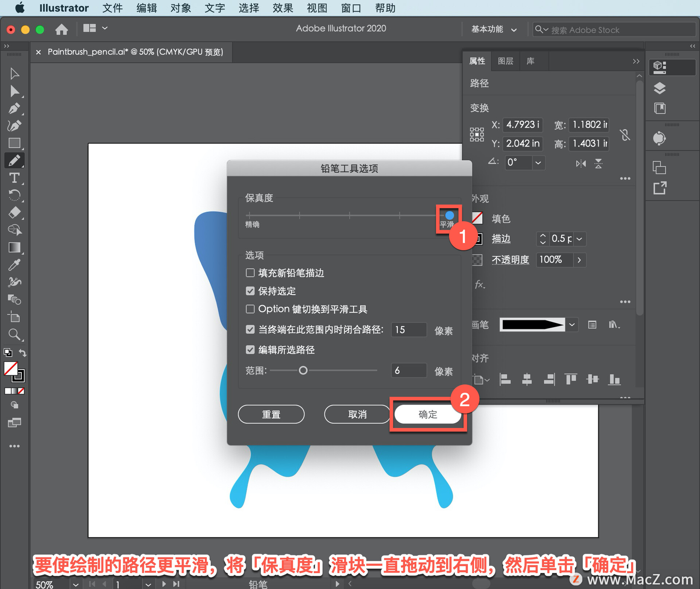Viewport: 700px width, 589px height.
Task: Select the Zoom tool magnifier
Action: 14,335
